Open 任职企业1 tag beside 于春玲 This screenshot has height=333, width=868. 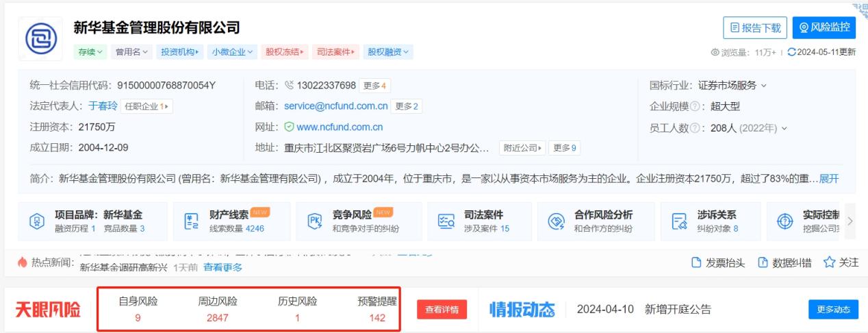click(146, 106)
